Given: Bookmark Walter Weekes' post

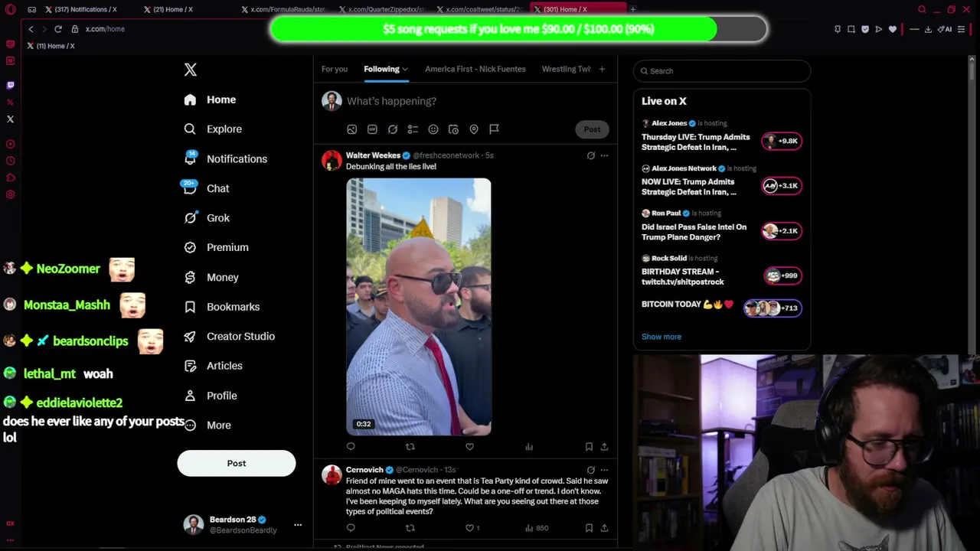Looking at the screenshot, I should (x=589, y=447).
